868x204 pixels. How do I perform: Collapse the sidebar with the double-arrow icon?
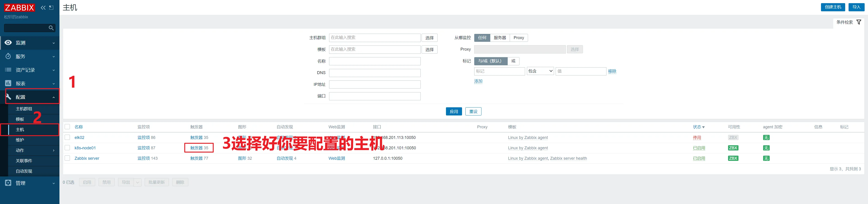[43, 7]
